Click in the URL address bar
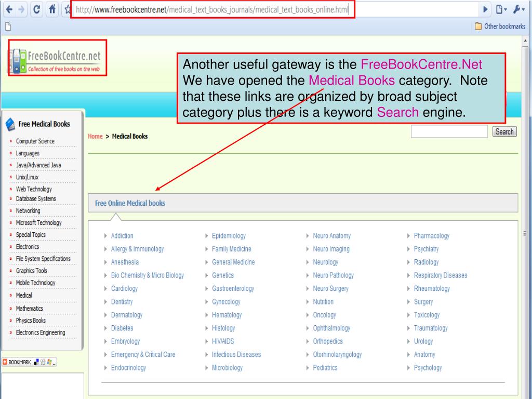 click(x=213, y=9)
